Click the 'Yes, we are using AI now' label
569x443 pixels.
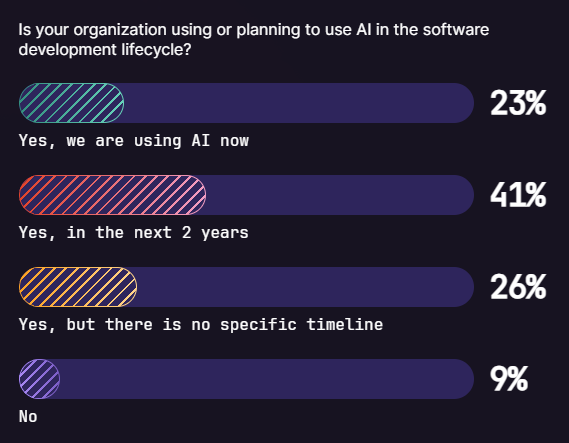pos(134,141)
